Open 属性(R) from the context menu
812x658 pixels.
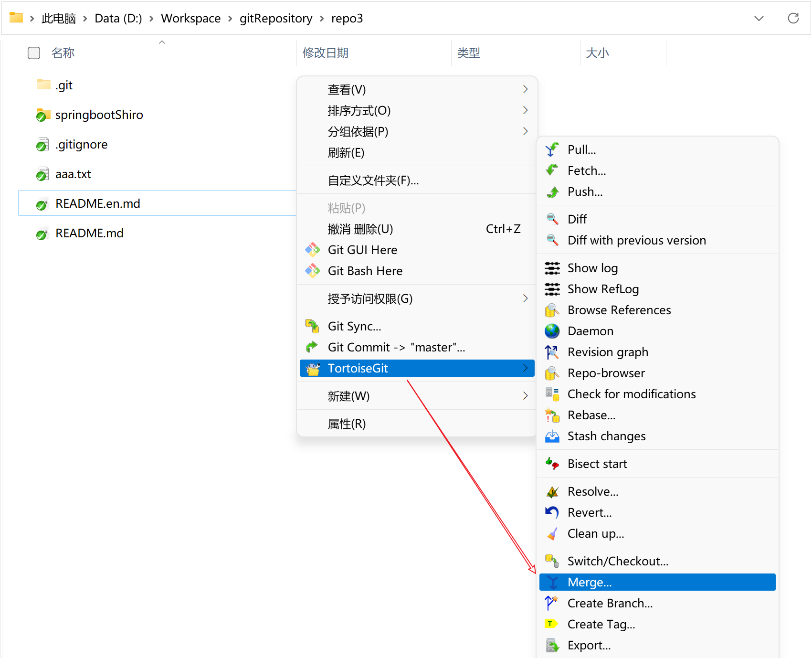347,424
